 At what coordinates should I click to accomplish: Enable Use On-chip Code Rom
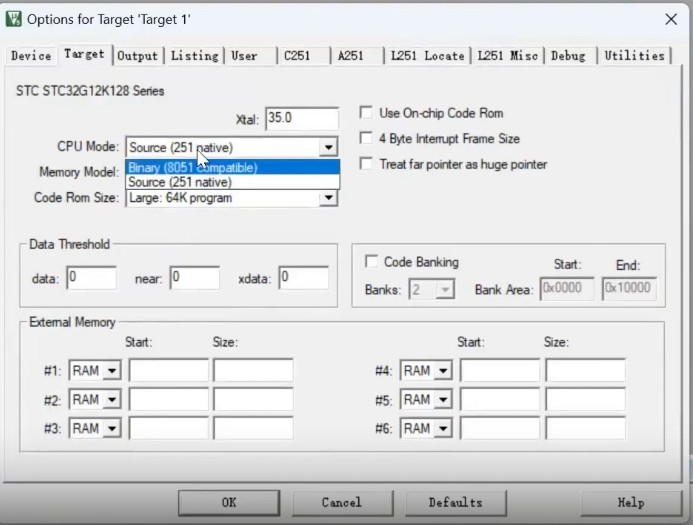tap(367, 113)
